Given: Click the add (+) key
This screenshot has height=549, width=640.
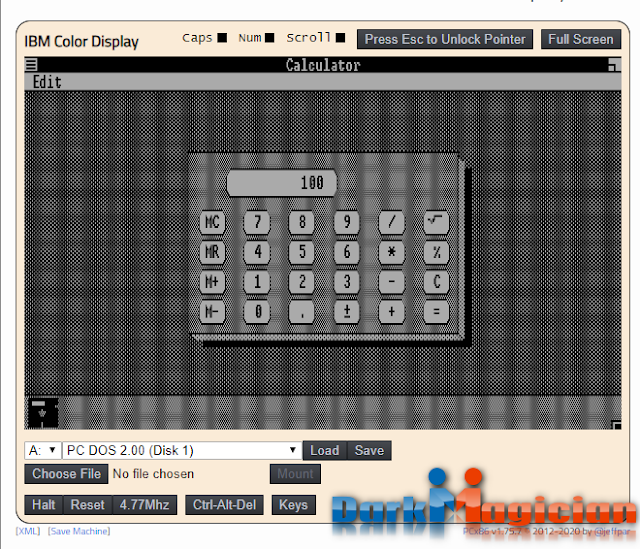Looking at the screenshot, I should [392, 312].
